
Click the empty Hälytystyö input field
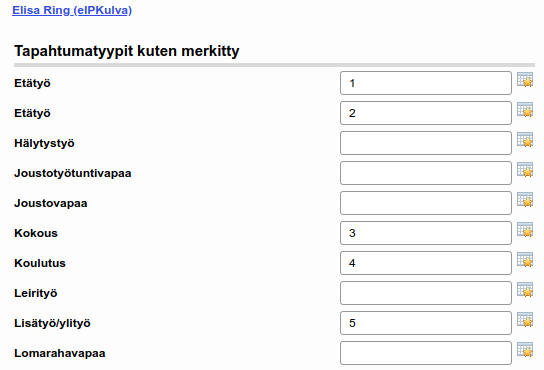[x=426, y=143]
